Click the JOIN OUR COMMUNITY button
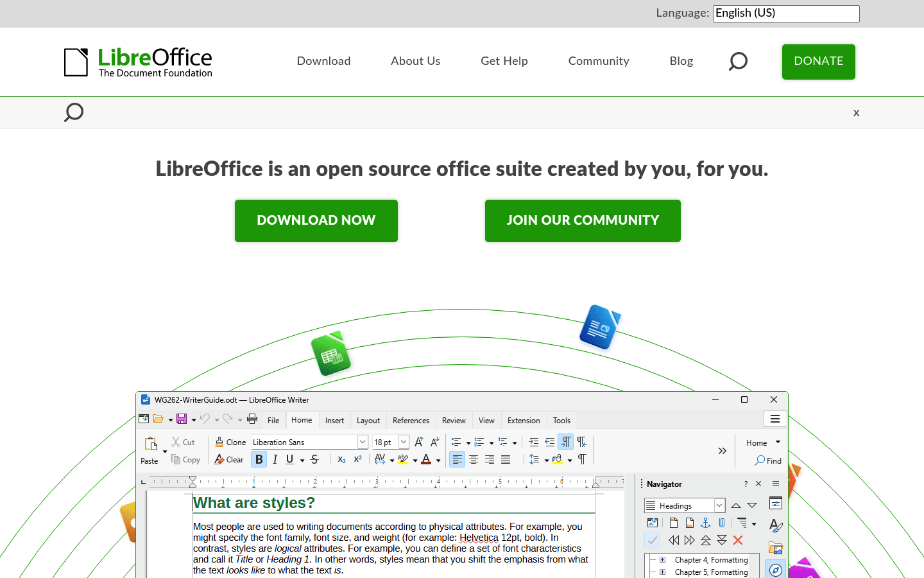 (583, 221)
